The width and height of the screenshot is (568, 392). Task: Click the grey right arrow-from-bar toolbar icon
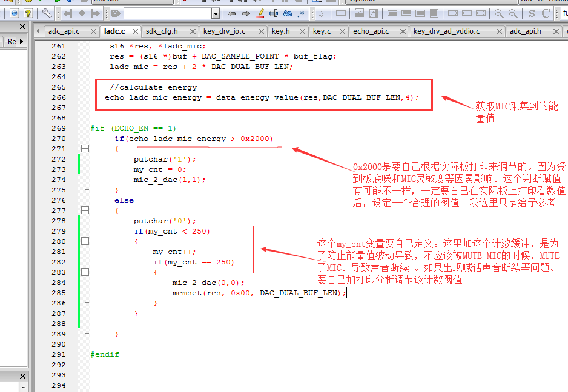pyautogui.click(x=96, y=14)
